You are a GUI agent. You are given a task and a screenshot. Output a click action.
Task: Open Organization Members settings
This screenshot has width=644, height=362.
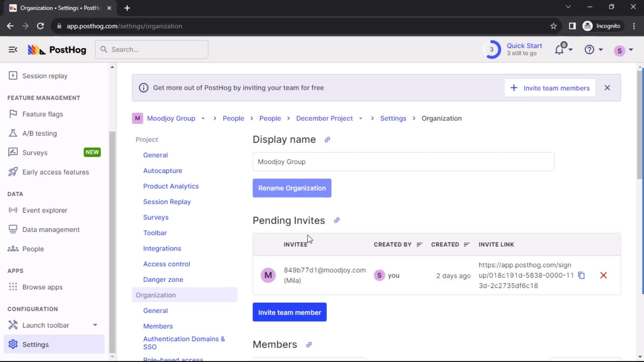pyautogui.click(x=158, y=326)
